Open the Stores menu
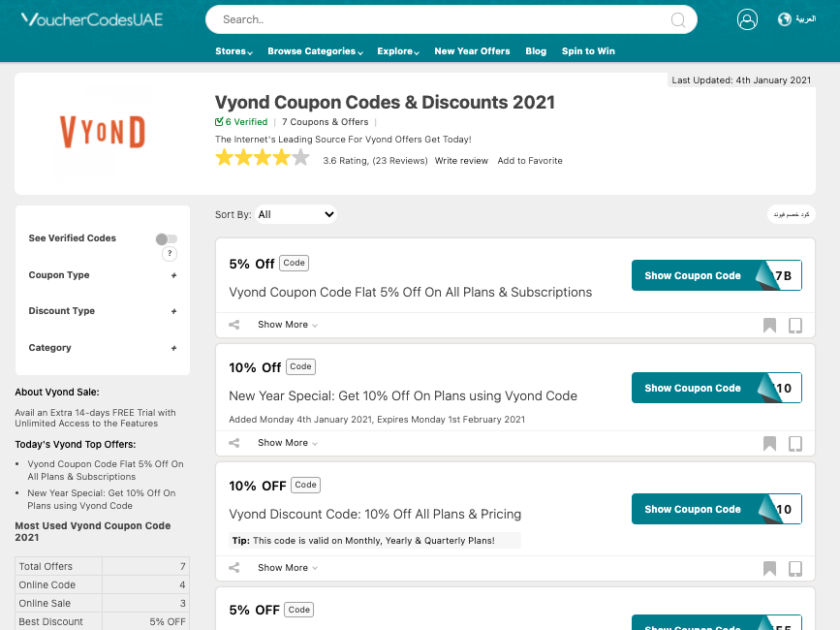Viewport: 840px width, 630px height. pyautogui.click(x=233, y=51)
